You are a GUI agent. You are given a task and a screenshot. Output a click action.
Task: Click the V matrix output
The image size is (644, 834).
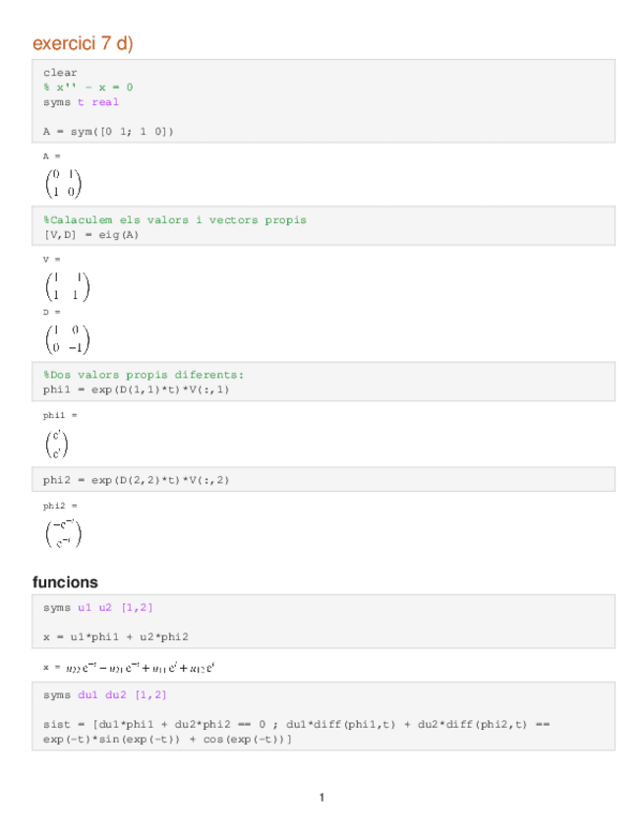click(x=67, y=285)
